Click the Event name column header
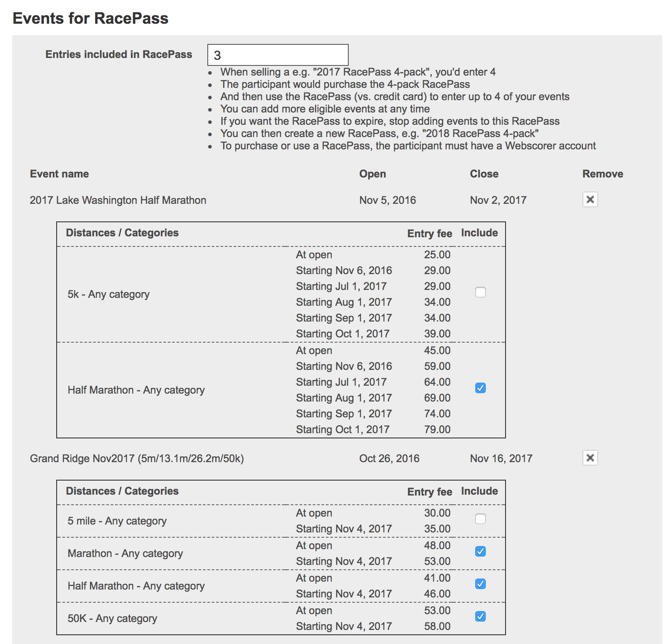The width and height of the screenshot is (672, 644). point(59,174)
